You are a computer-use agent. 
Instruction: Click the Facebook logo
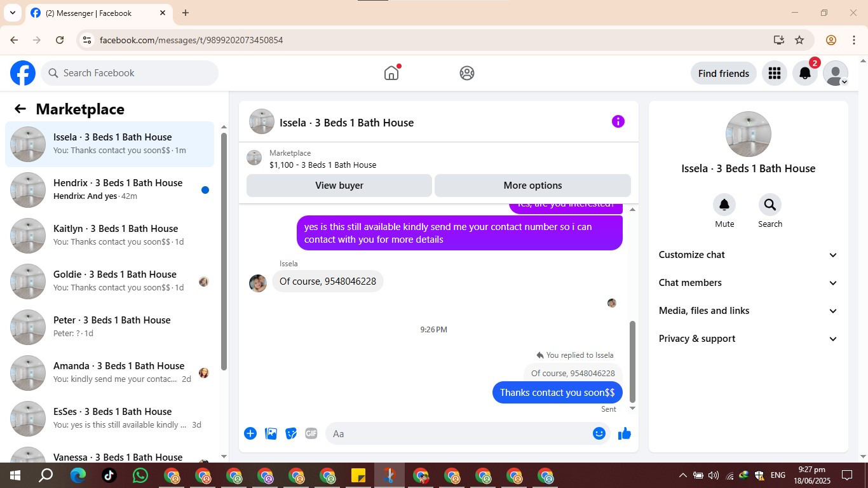click(x=23, y=73)
